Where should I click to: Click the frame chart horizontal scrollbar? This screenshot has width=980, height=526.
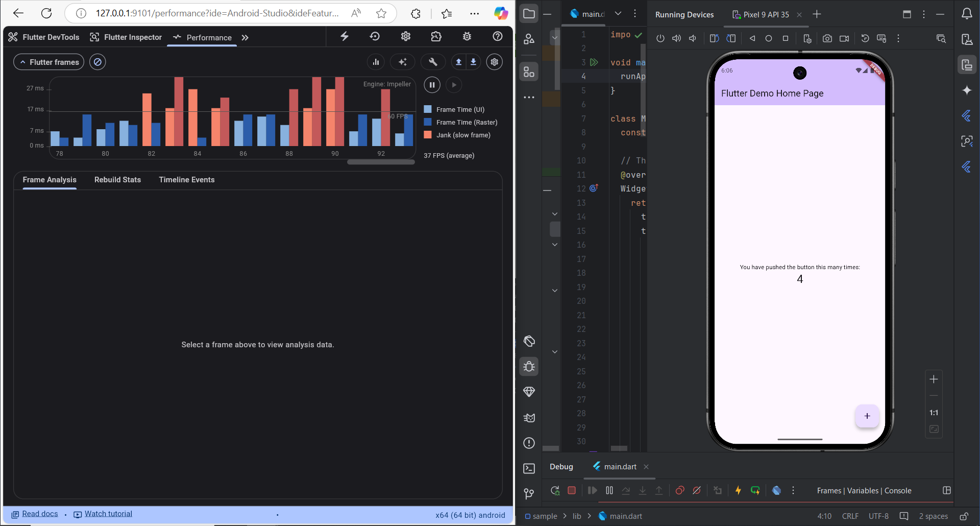tap(381, 162)
